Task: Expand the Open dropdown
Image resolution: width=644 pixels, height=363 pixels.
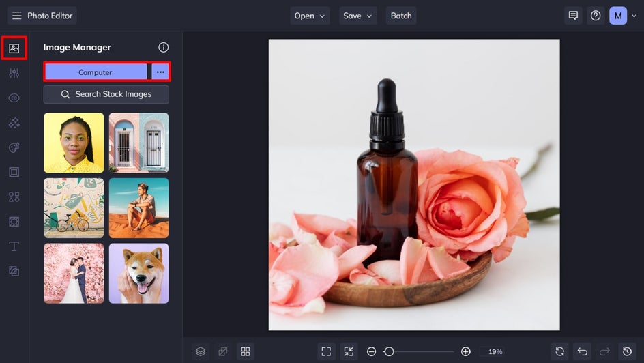Action: pos(310,16)
